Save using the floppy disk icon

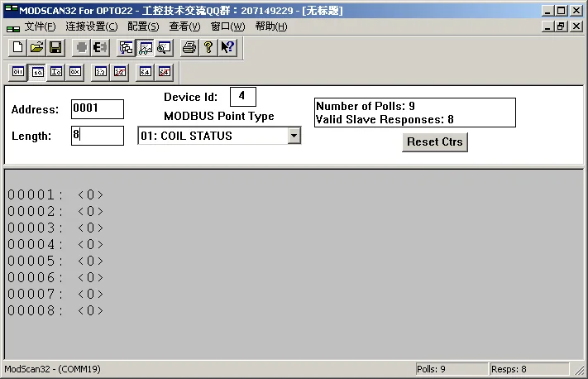click(55, 47)
